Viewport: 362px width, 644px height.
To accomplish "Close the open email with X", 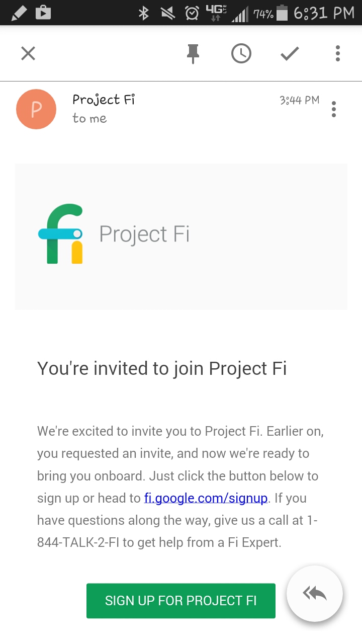I will (x=28, y=53).
